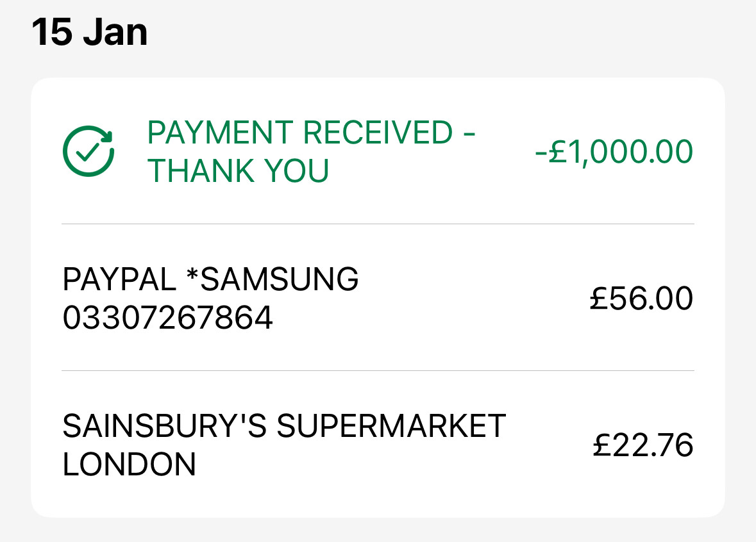
Task: Tap the 15 Jan date header
Action: pyautogui.click(x=89, y=32)
